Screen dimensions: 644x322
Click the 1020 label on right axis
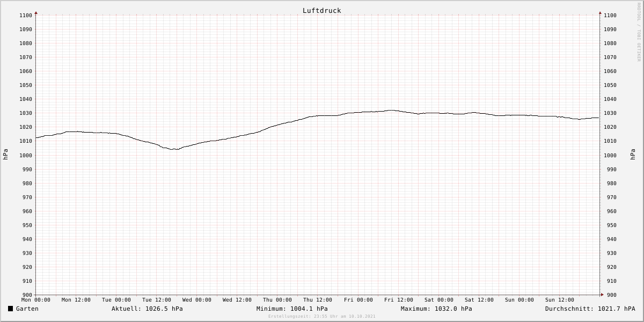coord(610,127)
